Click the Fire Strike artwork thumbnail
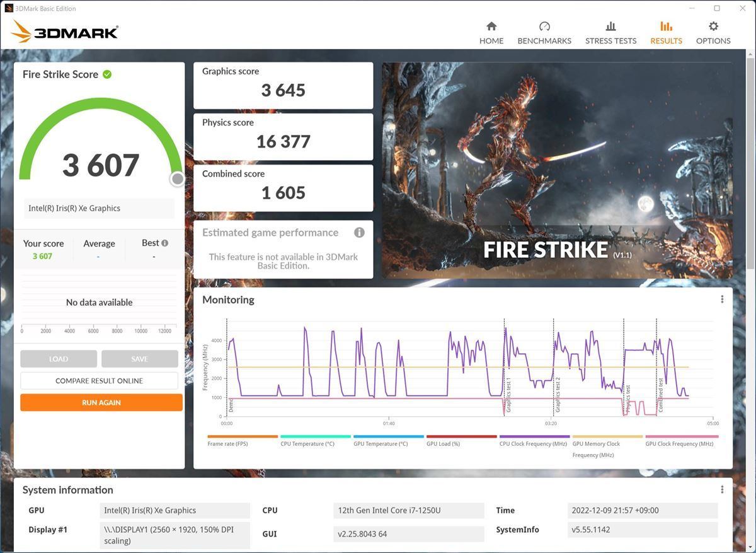 557,170
